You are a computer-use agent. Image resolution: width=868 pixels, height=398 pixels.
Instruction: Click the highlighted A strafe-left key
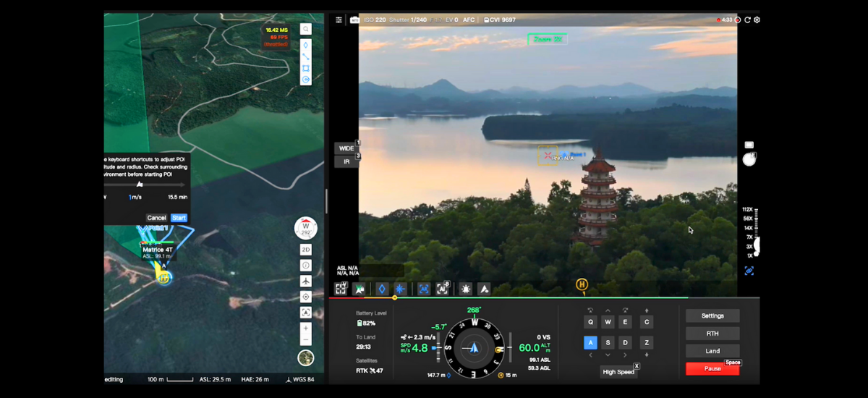590,342
